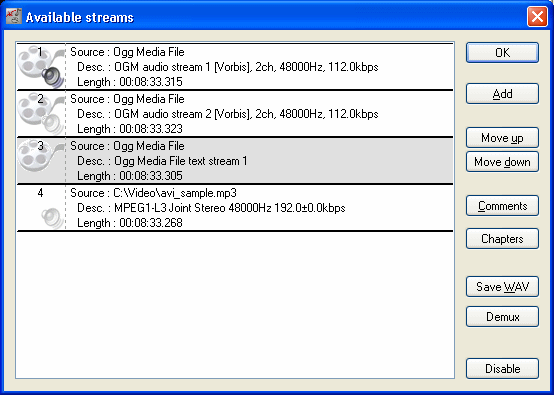554x395 pixels.
Task: Click the Save WAV button
Action: pos(502,287)
